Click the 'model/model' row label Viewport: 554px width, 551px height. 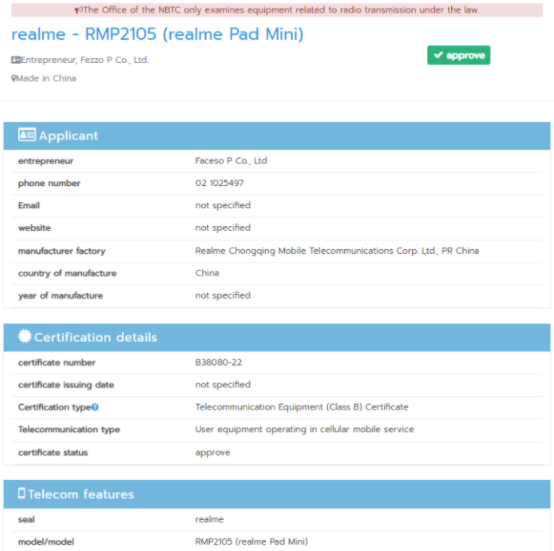click(46, 542)
